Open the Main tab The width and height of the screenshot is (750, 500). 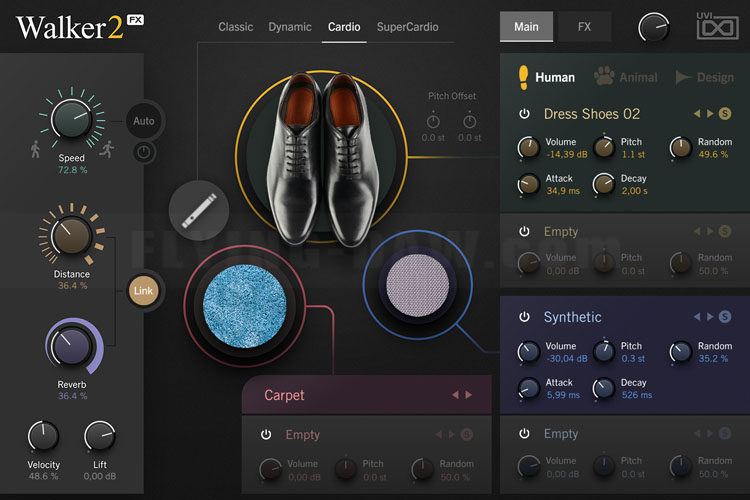tap(526, 27)
